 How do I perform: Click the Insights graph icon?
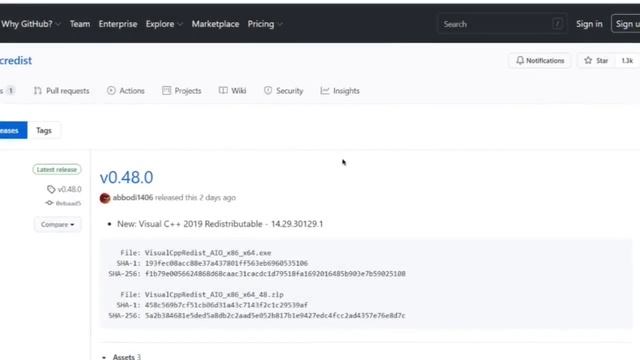[x=324, y=91]
